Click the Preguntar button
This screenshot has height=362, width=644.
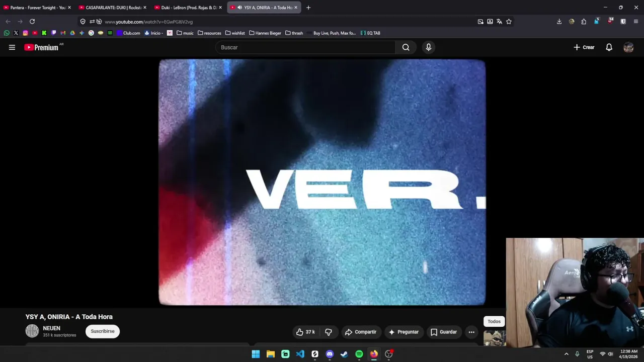pos(404,332)
